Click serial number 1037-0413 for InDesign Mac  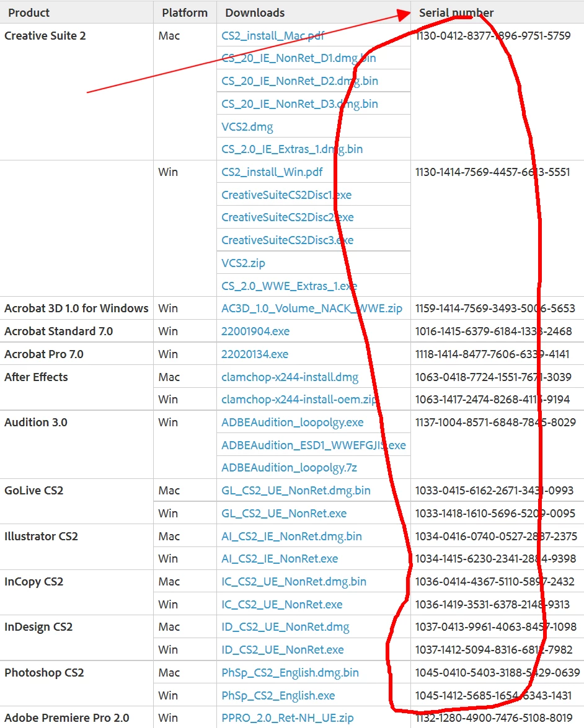496,627
